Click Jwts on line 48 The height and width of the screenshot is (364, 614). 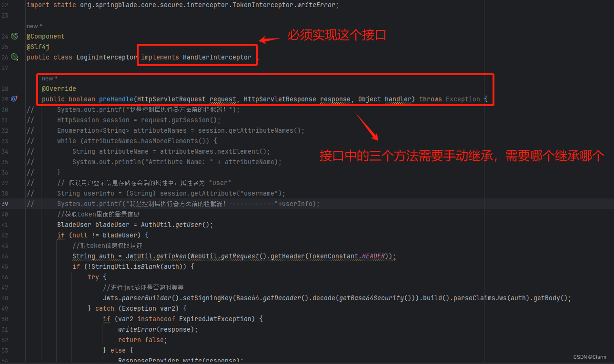pos(111,298)
